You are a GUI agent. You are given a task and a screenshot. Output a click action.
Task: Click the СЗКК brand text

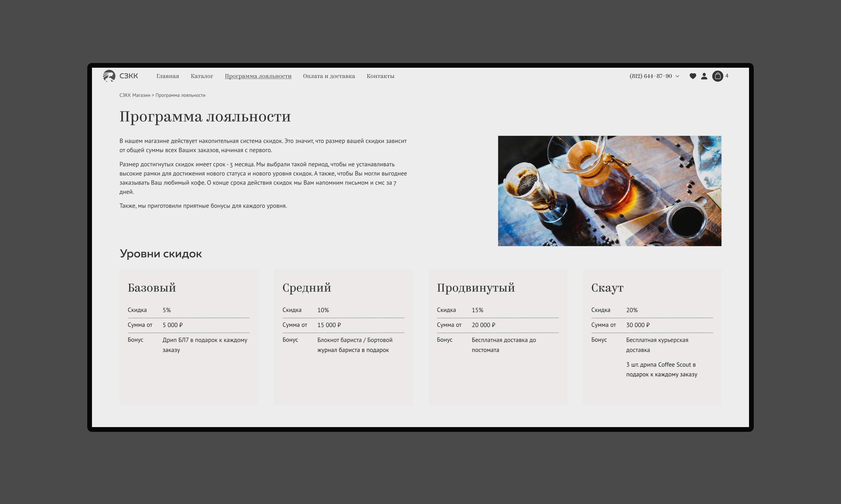click(x=129, y=76)
